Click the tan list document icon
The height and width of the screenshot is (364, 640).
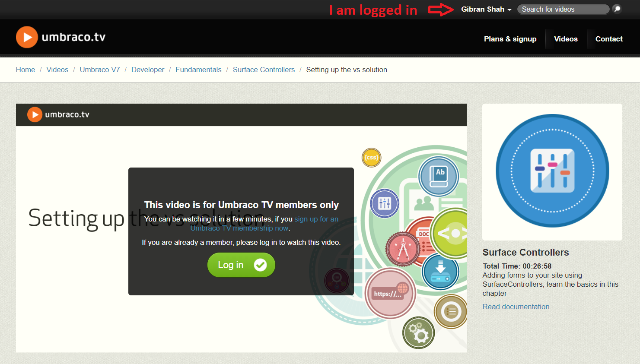451,311
